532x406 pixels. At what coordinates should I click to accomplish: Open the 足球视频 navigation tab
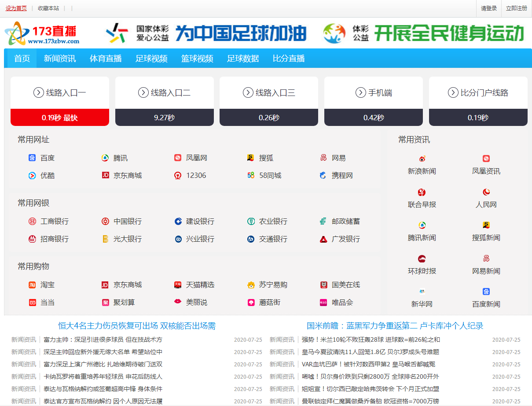pos(151,59)
